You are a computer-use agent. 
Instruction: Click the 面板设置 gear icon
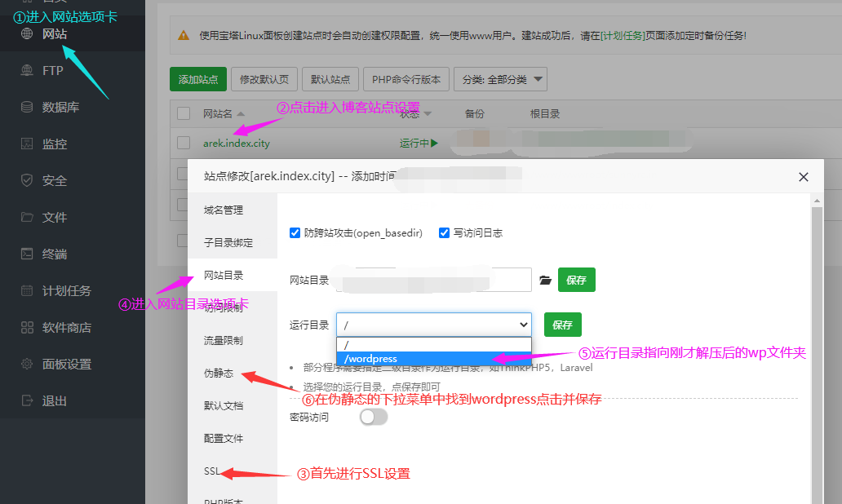pos(27,364)
